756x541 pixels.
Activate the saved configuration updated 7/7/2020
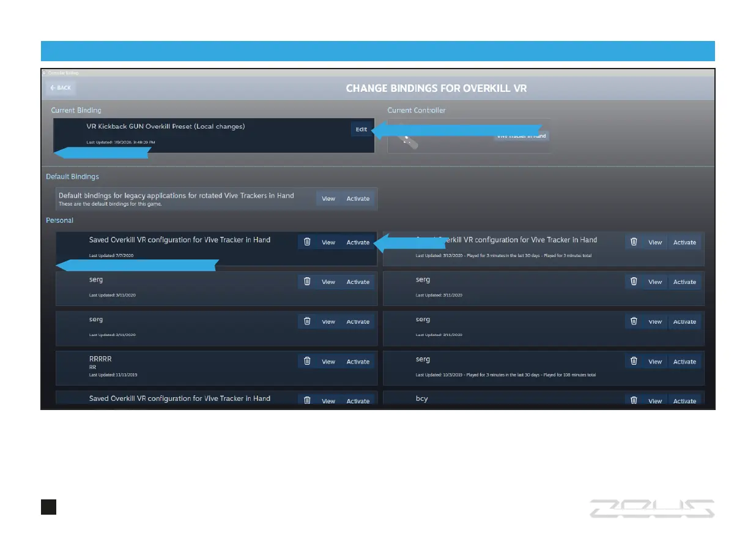click(358, 242)
